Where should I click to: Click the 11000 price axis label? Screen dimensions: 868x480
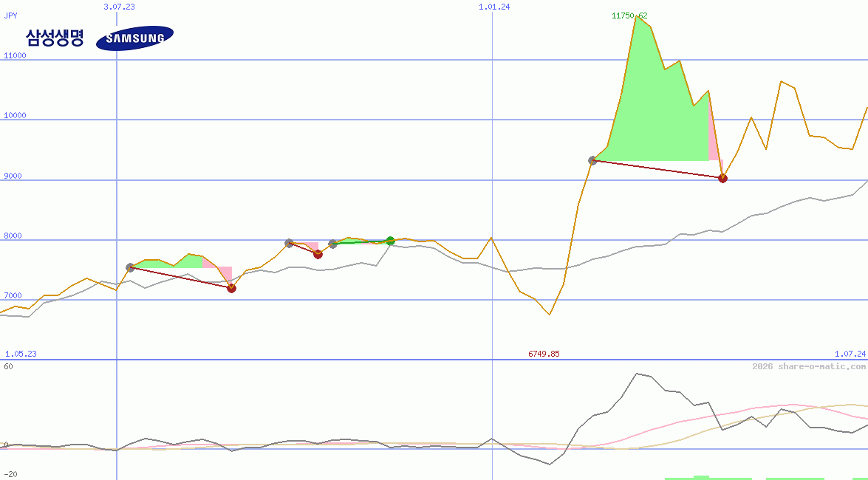click(14, 54)
